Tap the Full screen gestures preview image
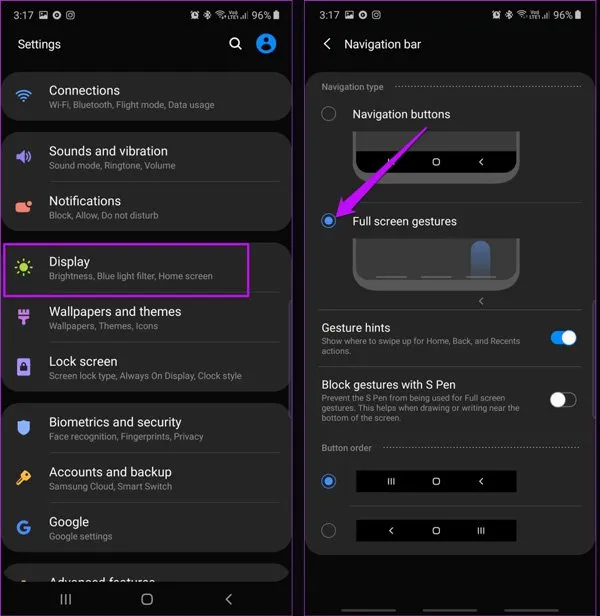The width and height of the screenshot is (600, 616). click(x=436, y=264)
